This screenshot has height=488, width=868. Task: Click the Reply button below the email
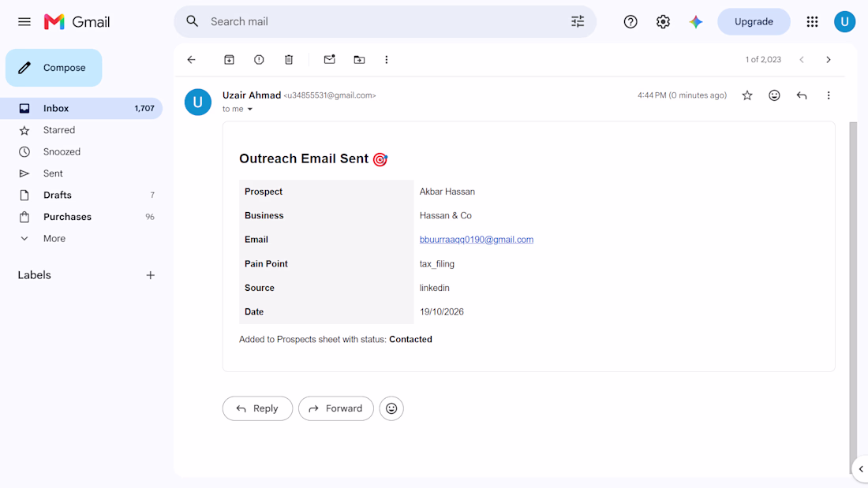pyautogui.click(x=257, y=408)
